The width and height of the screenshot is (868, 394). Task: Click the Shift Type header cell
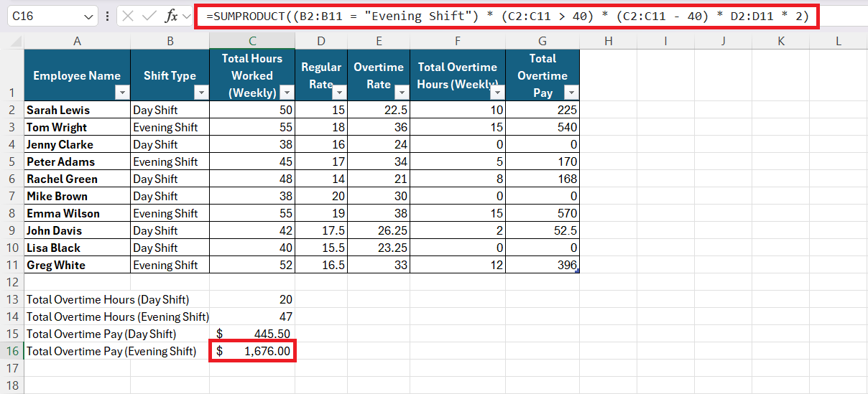tap(170, 75)
